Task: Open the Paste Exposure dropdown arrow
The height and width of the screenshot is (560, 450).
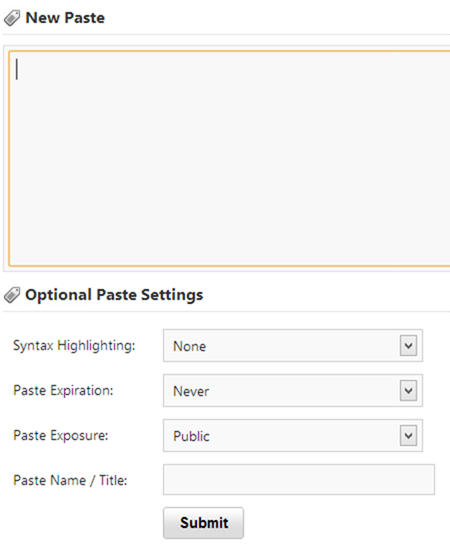Action: 408,435
